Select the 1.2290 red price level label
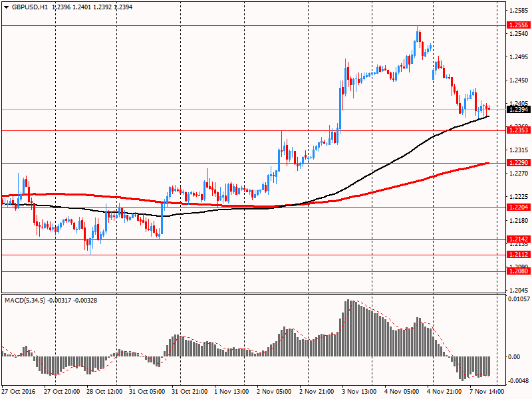 [x=519, y=163]
